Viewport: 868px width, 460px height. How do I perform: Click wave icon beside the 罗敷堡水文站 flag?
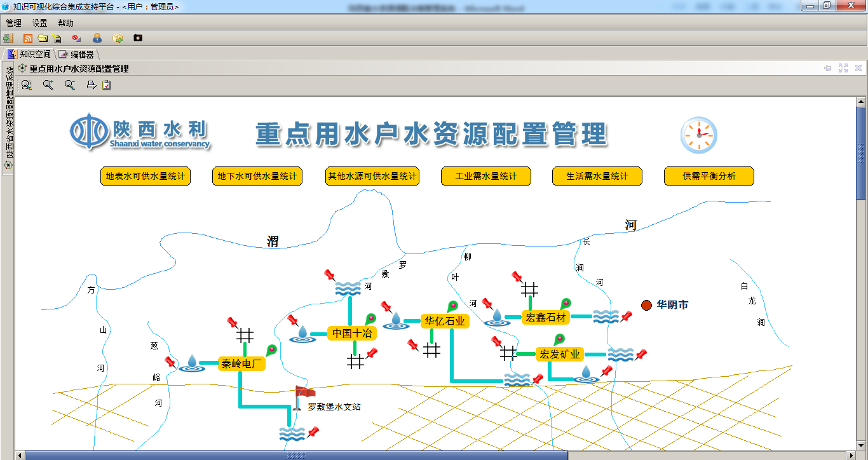292,434
